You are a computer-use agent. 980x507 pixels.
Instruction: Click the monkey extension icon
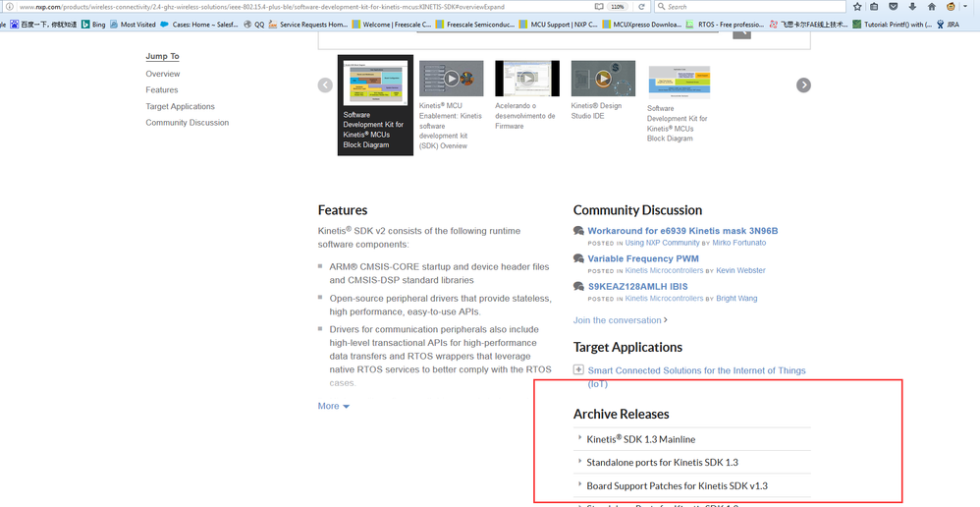[952, 7]
